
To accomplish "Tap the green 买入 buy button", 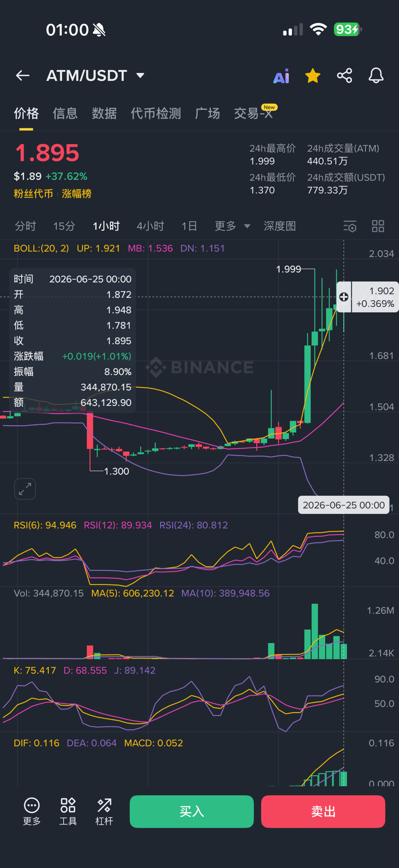I will pyautogui.click(x=192, y=812).
